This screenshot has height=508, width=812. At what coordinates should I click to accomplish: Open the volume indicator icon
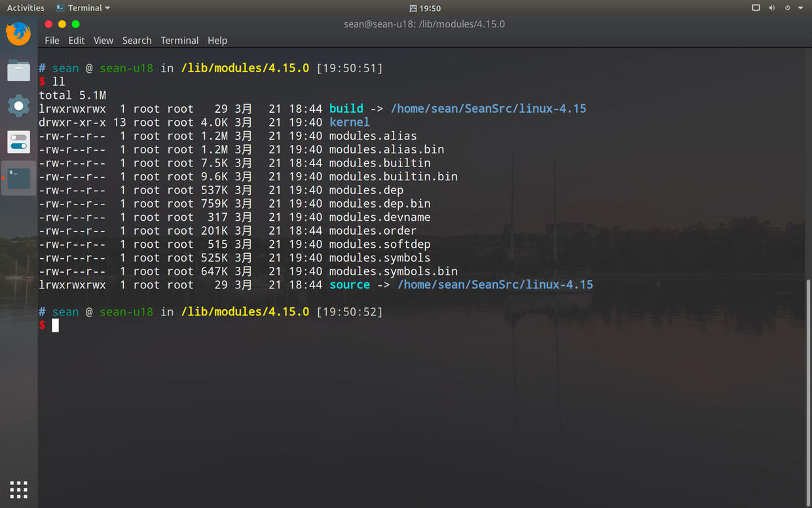(771, 8)
